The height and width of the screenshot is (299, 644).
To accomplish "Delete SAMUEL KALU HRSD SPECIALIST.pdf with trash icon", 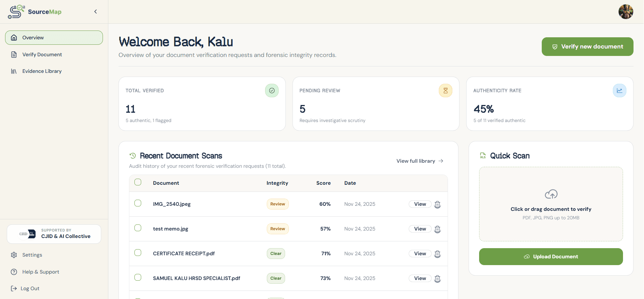I will coord(437,279).
